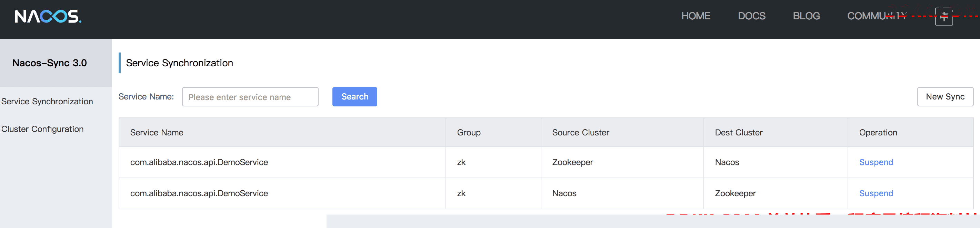Open the DOCS navigation link
980x228 pixels.
point(752,16)
